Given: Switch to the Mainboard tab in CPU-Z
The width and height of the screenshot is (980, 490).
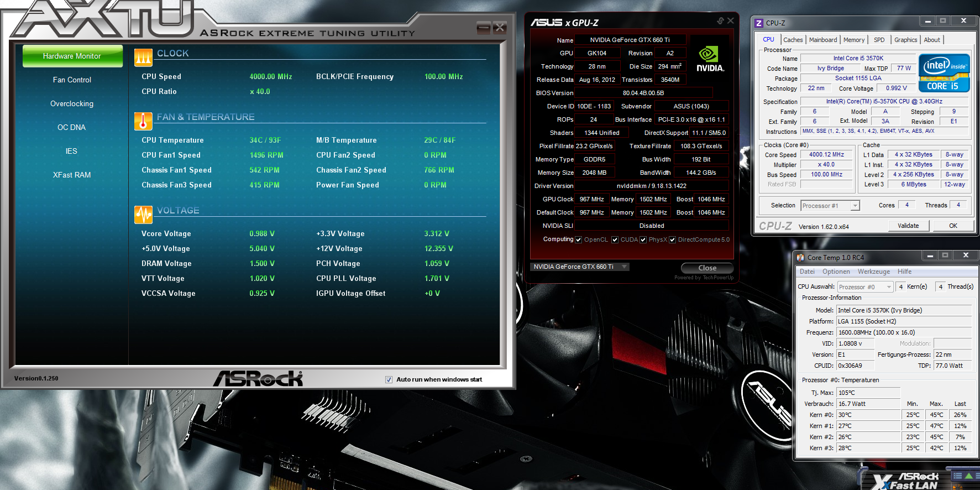Looking at the screenshot, I should tap(823, 40).
